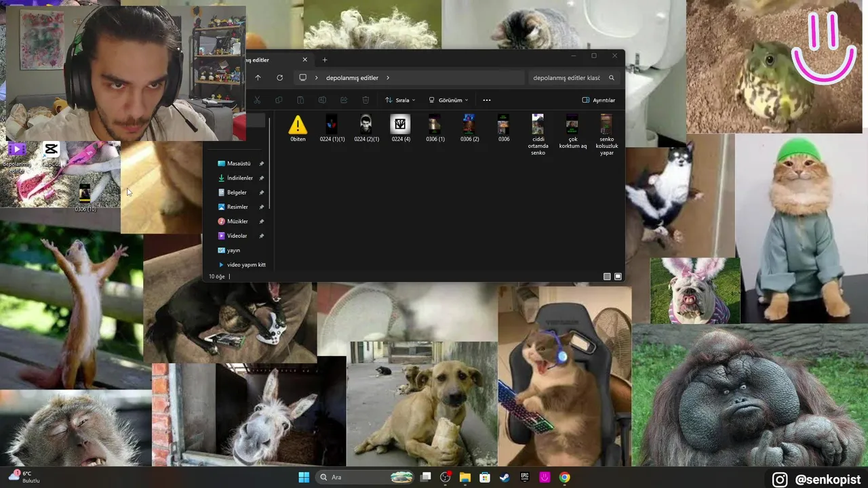Open the CapCut desktop shortcut
The height and width of the screenshot is (488, 868).
click(52, 155)
